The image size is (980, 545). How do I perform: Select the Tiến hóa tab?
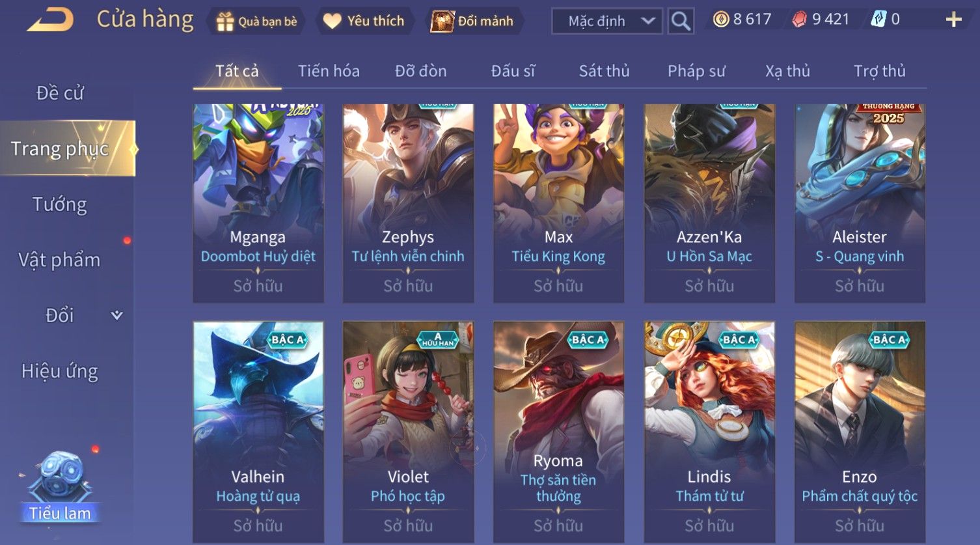pyautogui.click(x=329, y=71)
